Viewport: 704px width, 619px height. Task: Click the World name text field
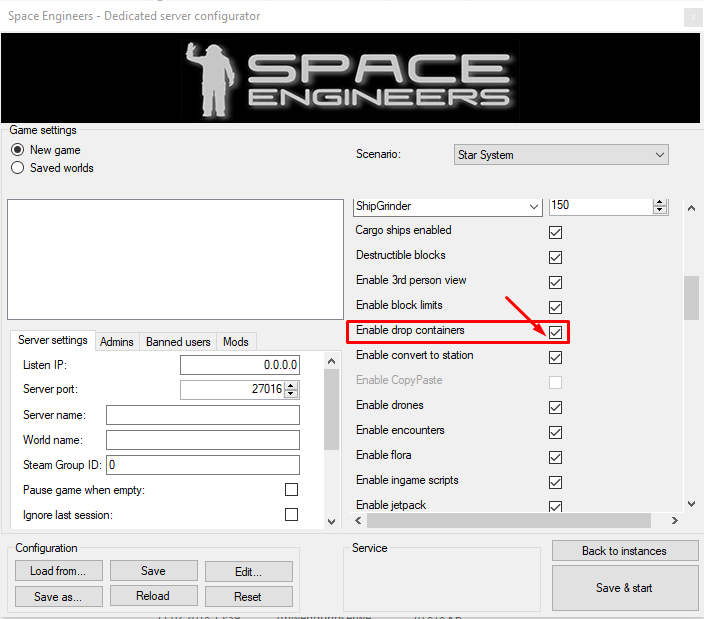click(x=203, y=440)
